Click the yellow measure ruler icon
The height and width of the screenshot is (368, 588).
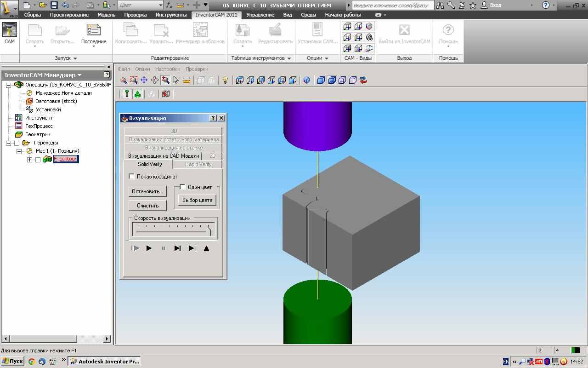(x=187, y=80)
